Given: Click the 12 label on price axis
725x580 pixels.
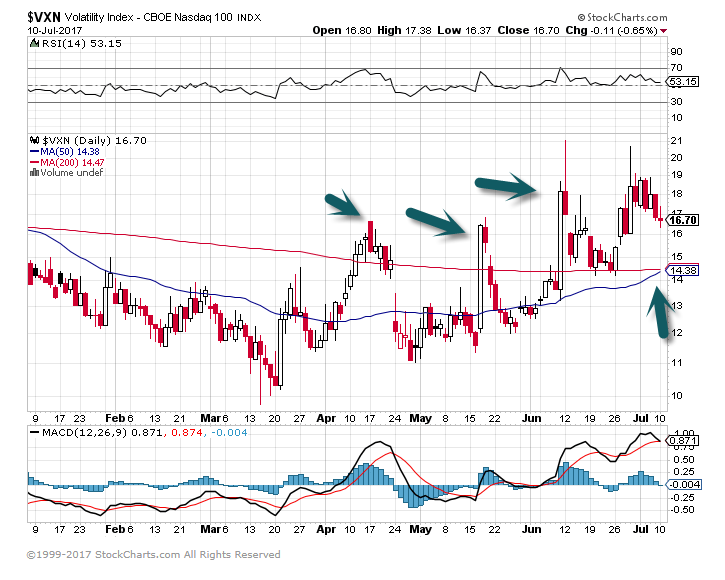Looking at the screenshot, I should pos(676,333).
